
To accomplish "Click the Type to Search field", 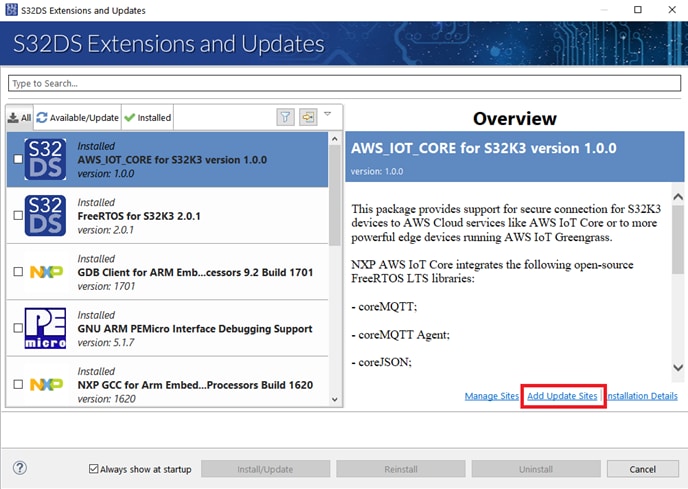I will [x=343, y=83].
